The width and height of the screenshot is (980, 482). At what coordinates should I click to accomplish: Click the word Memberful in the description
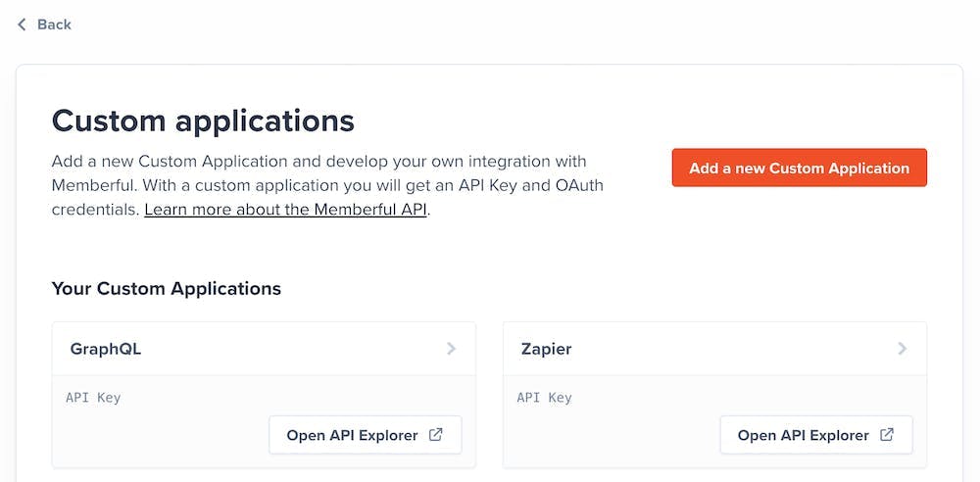(95, 184)
